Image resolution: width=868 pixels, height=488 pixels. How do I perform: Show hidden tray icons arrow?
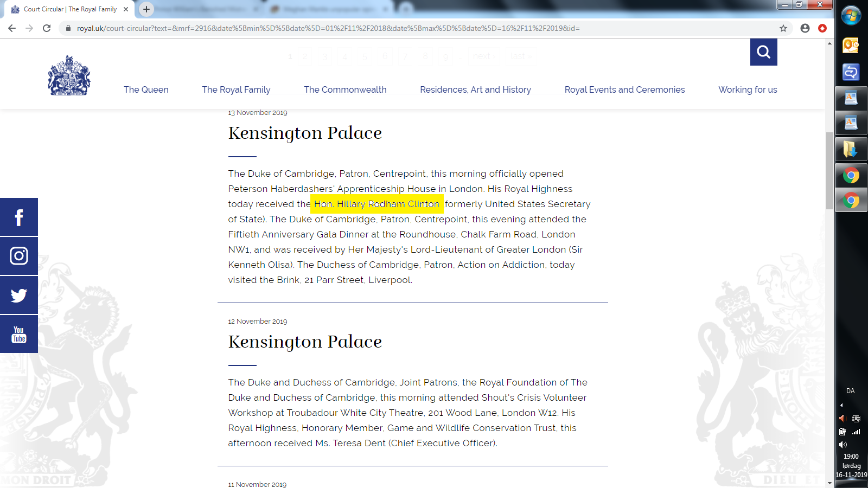(841, 405)
